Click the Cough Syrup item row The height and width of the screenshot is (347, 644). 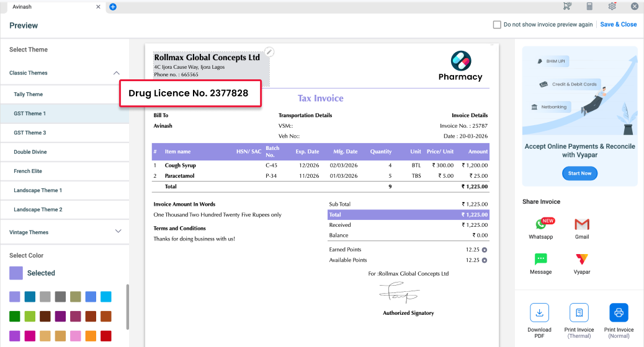(320, 165)
